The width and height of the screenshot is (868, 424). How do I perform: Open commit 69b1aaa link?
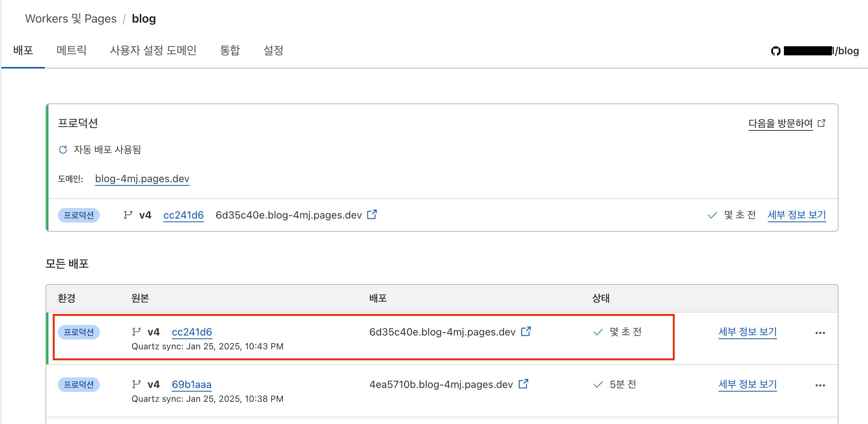coord(192,384)
